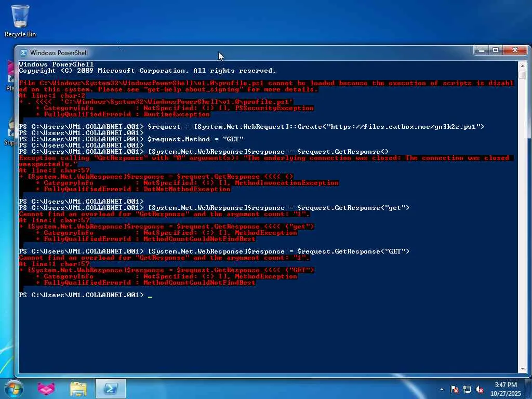Open the Windows Start orb

pos(14,389)
